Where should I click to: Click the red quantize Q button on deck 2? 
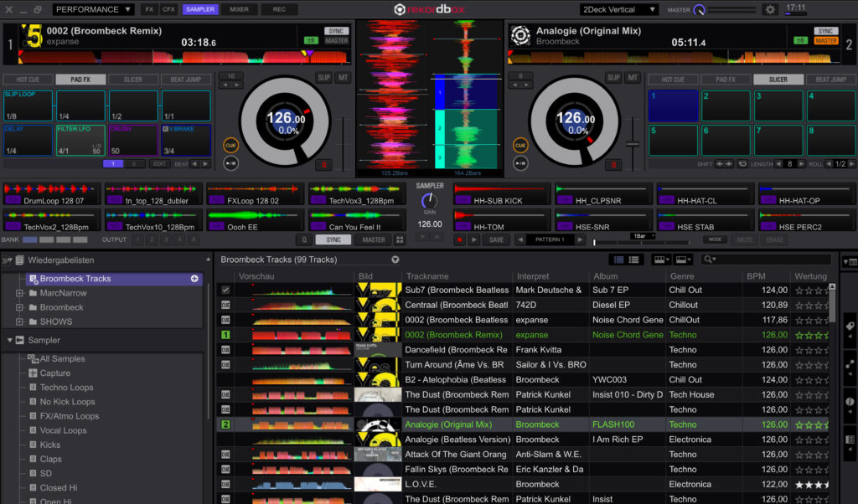coord(613,164)
